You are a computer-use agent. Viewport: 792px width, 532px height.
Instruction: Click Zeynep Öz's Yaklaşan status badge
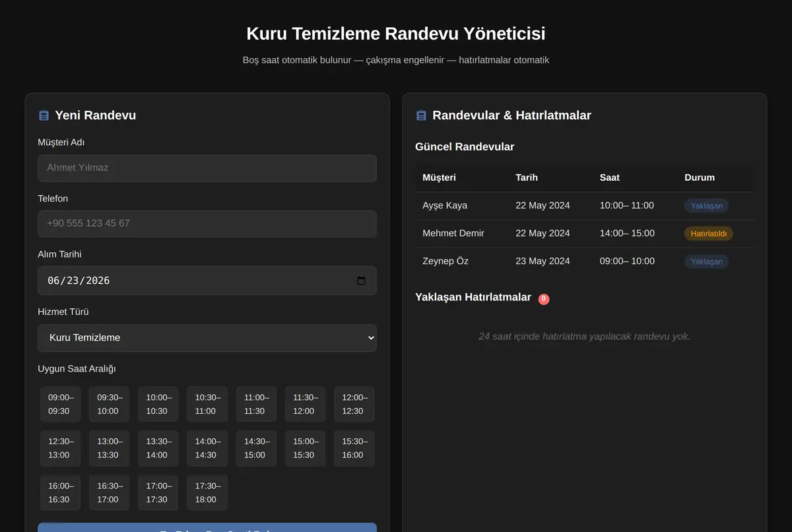(x=706, y=262)
